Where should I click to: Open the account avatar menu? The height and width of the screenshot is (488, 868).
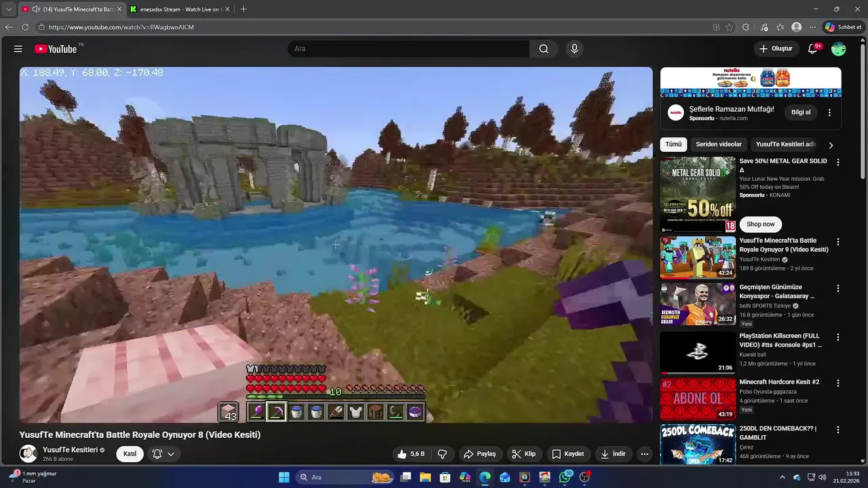(839, 49)
